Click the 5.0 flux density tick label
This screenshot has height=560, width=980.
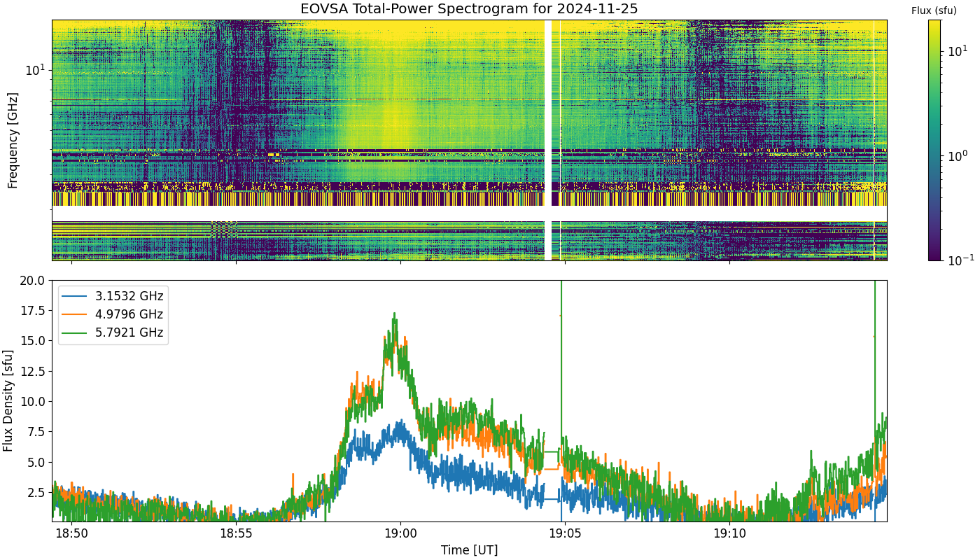coord(36,462)
